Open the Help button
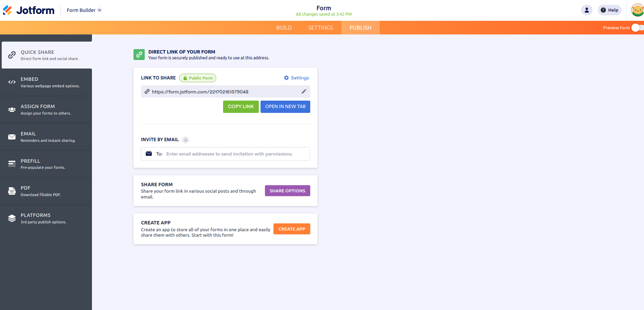 click(609, 10)
